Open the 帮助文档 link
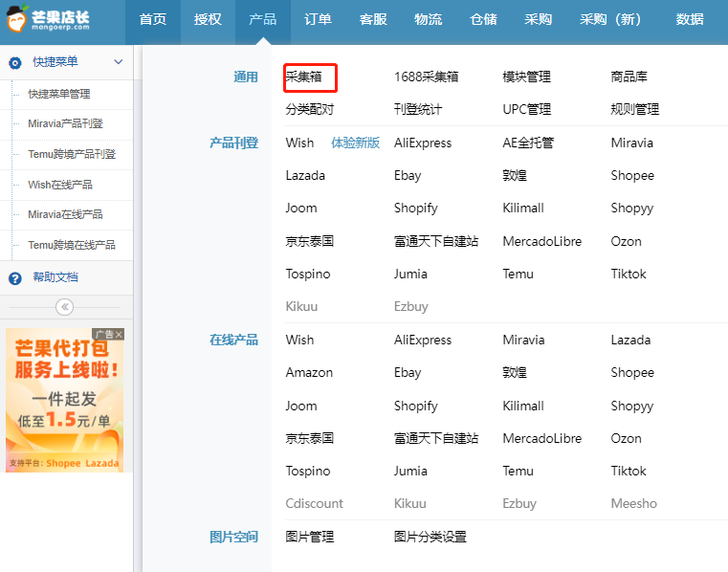The image size is (728, 572). point(55,277)
